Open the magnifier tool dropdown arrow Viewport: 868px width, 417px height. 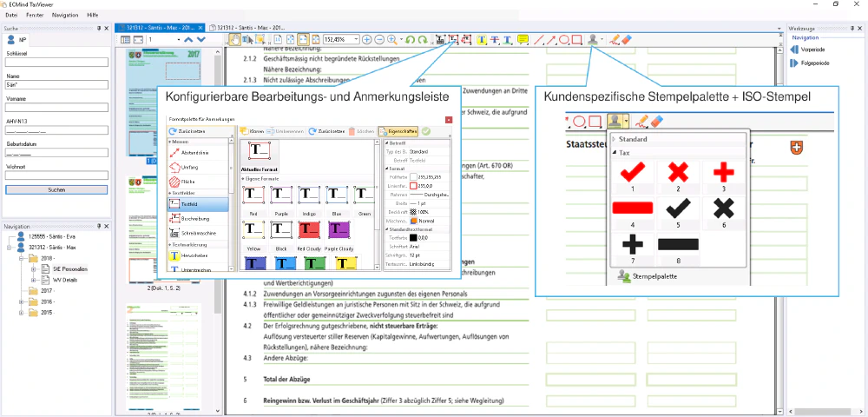tap(401, 39)
